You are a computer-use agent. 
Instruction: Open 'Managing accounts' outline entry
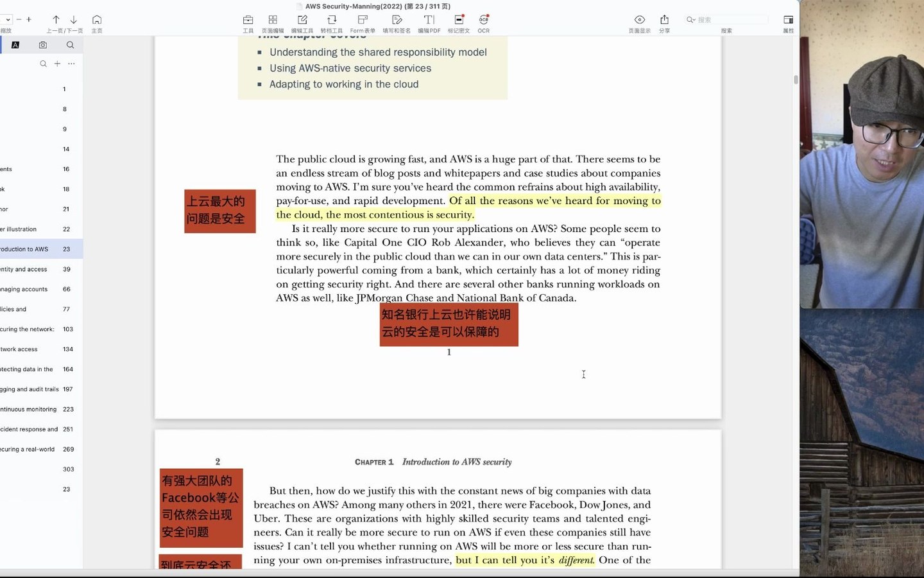(x=42, y=289)
